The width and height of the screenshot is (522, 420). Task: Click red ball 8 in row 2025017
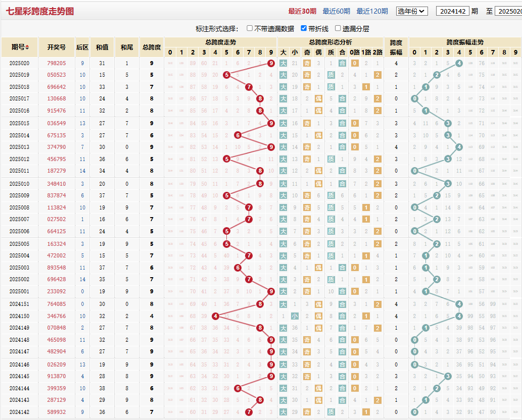click(260, 99)
